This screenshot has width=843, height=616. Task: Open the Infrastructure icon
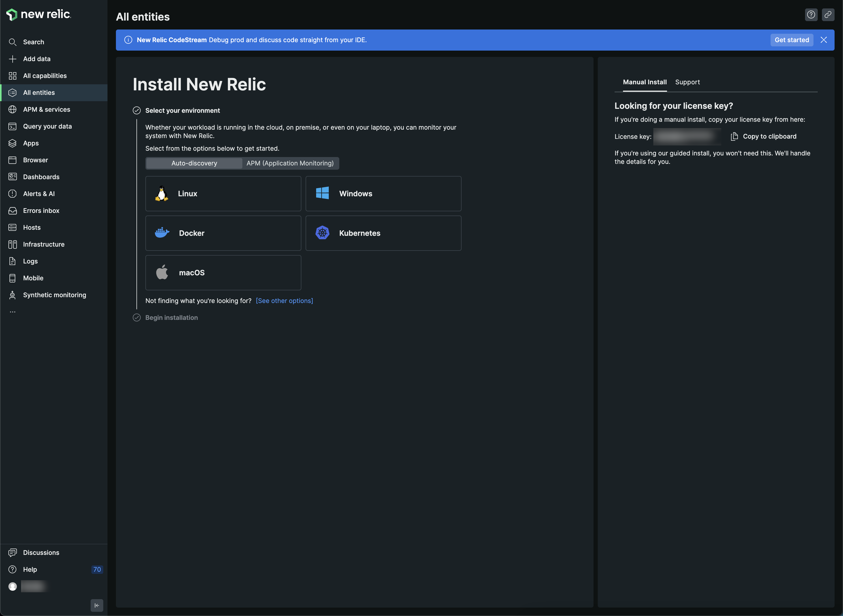(x=13, y=244)
